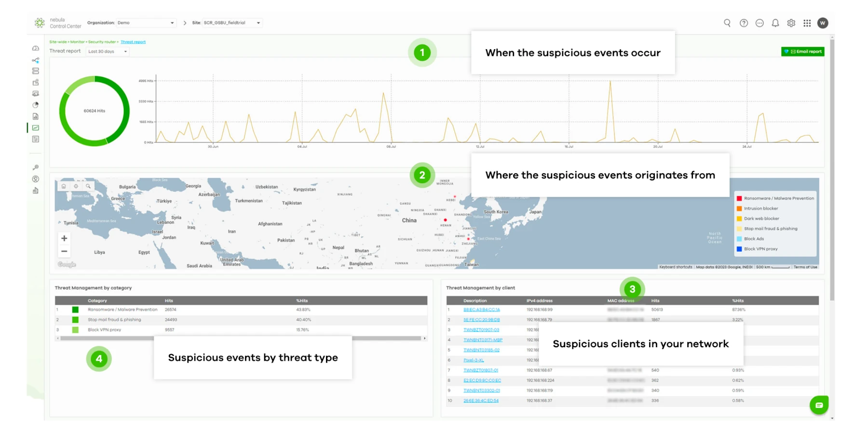This screenshot has width=868, height=435.
Task: Open the notifications bell
Action: click(x=775, y=23)
